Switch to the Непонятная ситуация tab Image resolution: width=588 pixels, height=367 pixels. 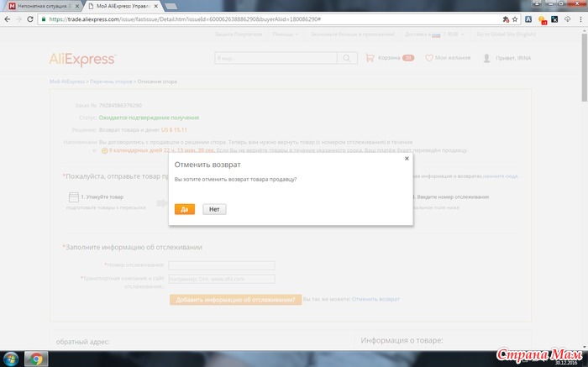point(44,6)
